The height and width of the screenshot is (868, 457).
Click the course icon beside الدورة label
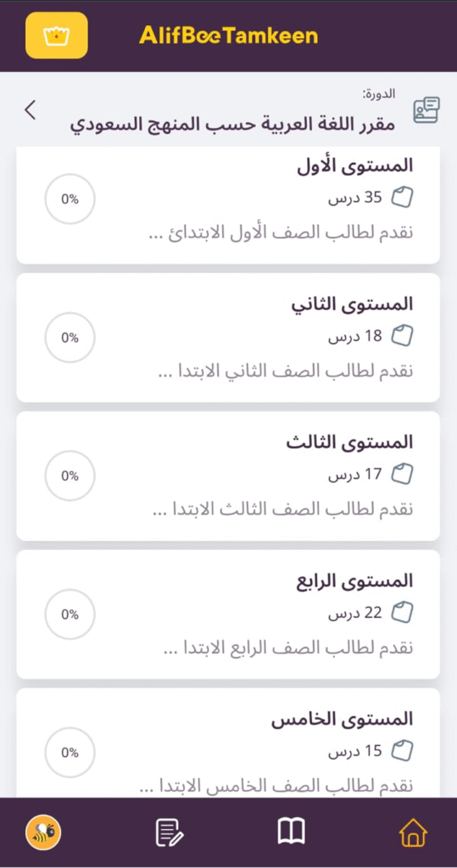pos(426,110)
